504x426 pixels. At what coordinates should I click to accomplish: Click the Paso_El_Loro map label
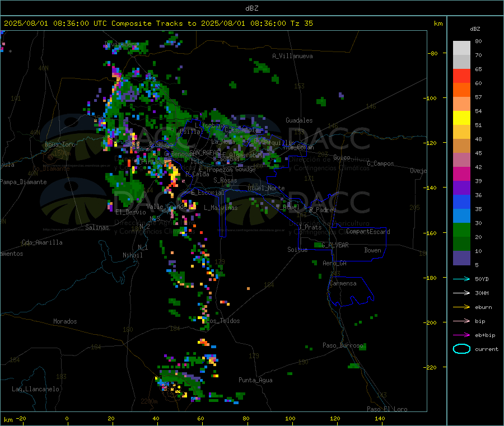pyautogui.click(x=387, y=409)
